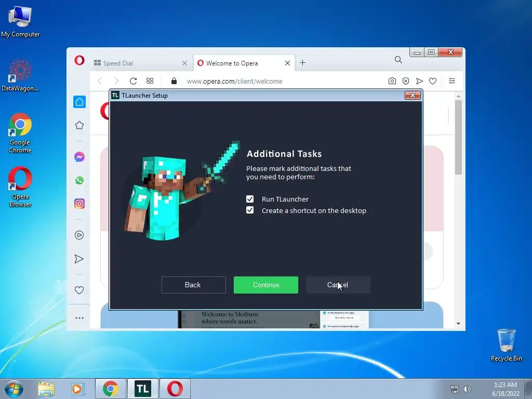
Task: Close the Welcome to Opera tab
Action: 287,63
